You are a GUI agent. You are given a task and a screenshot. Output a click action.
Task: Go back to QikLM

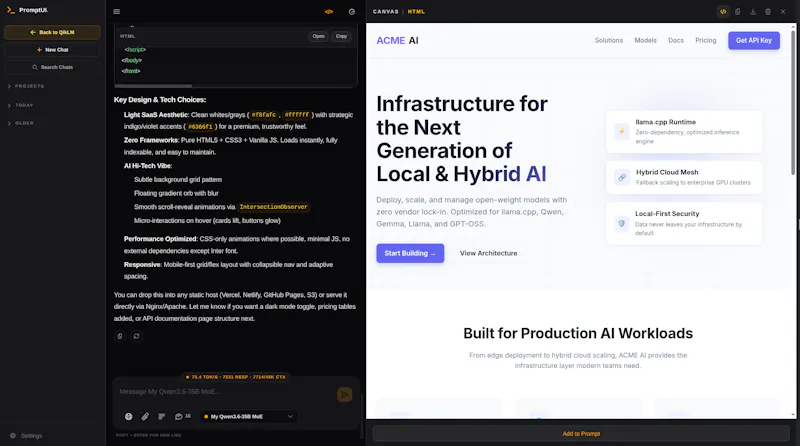pyautogui.click(x=52, y=32)
